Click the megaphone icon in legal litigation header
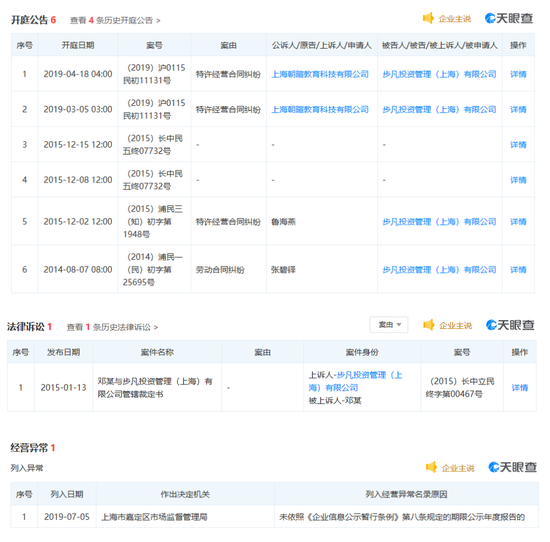550x542 pixels. (429, 325)
